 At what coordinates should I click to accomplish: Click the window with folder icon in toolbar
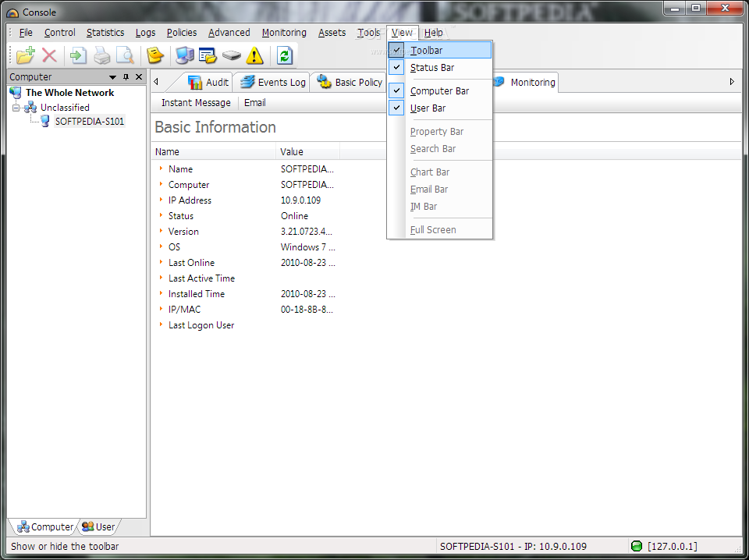click(208, 55)
